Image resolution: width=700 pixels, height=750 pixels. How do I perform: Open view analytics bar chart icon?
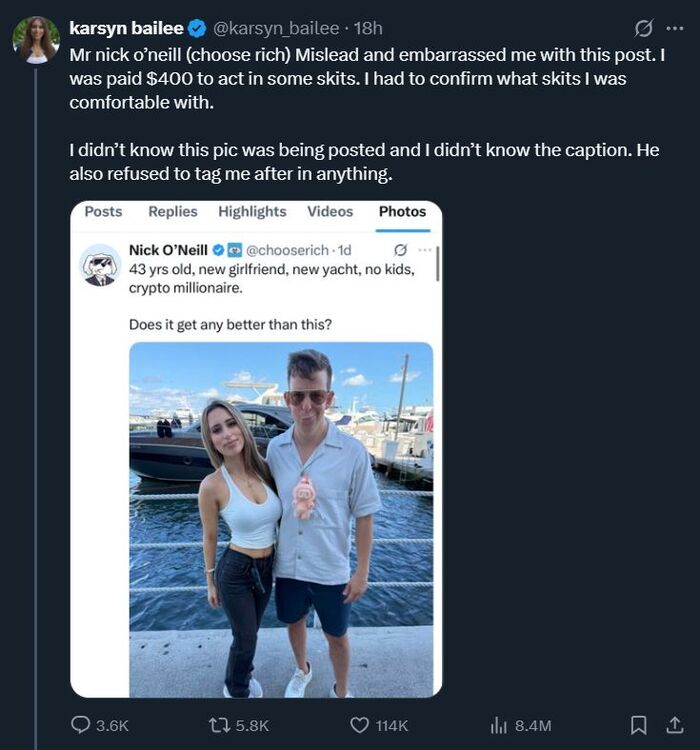[x=500, y=725]
